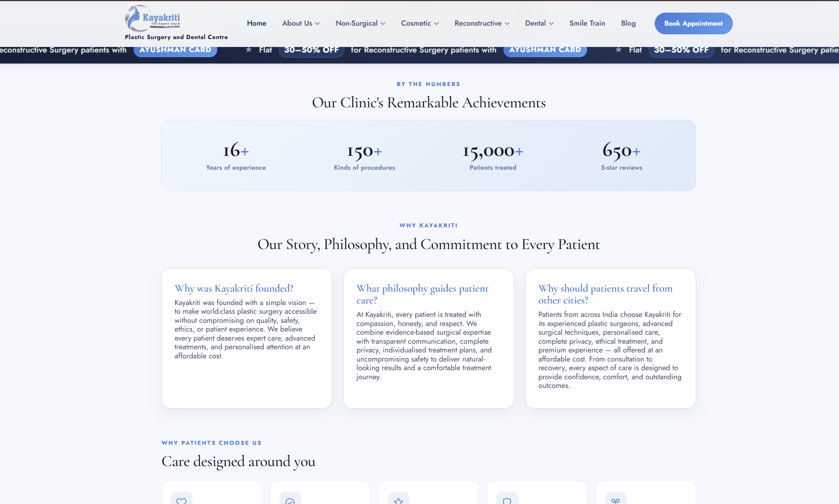Click 'Why should patients travel from other cities?' title
This screenshot has width=839, height=504.
606,294
